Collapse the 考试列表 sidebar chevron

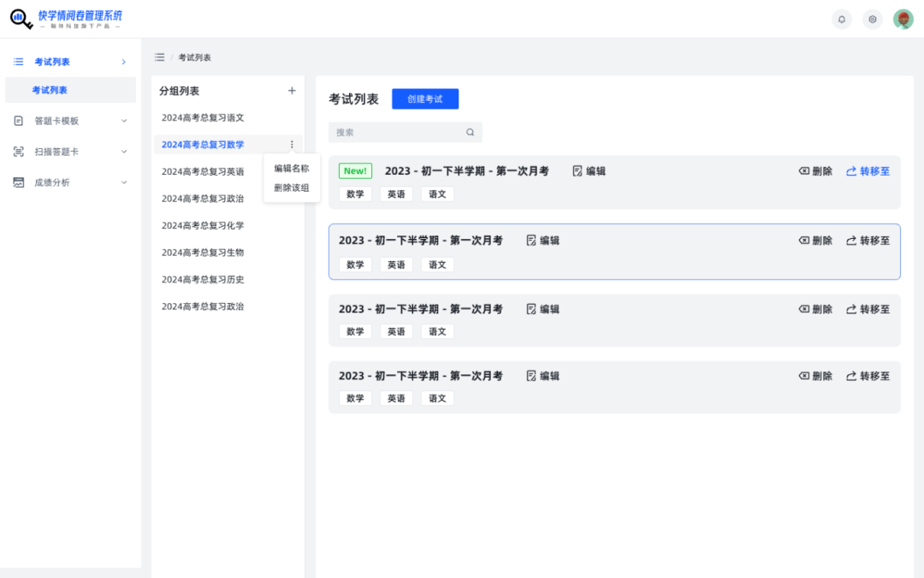click(x=123, y=61)
